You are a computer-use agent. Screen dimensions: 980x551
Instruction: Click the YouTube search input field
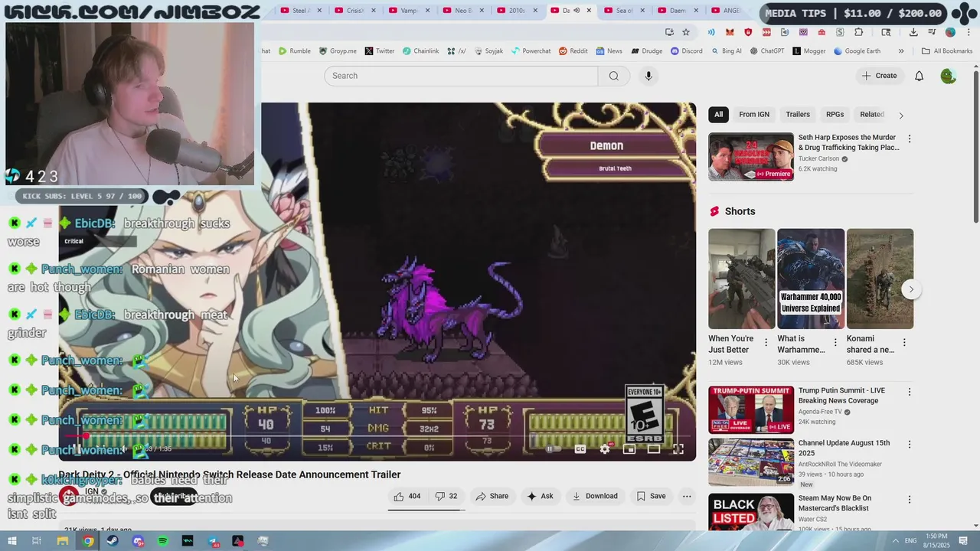461,76
